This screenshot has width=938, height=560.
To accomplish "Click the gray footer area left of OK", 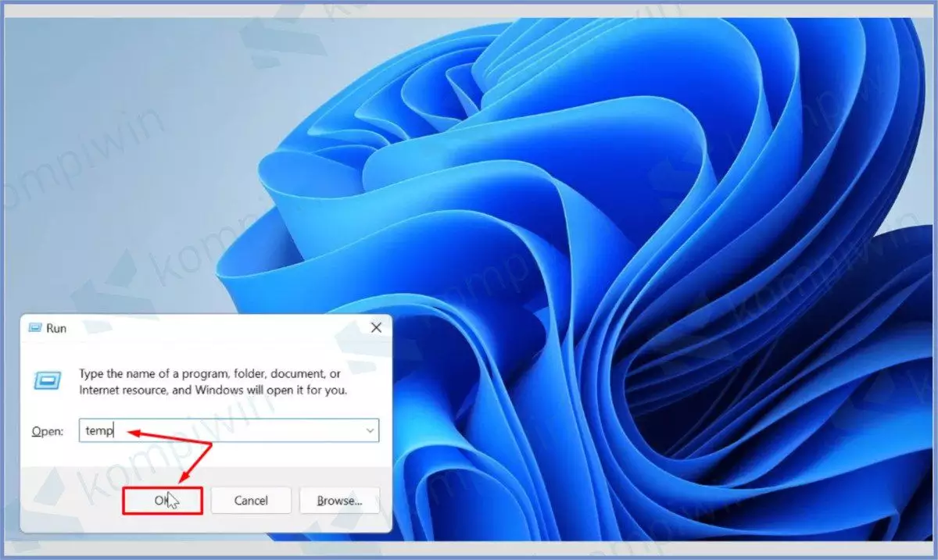I will click(x=70, y=501).
